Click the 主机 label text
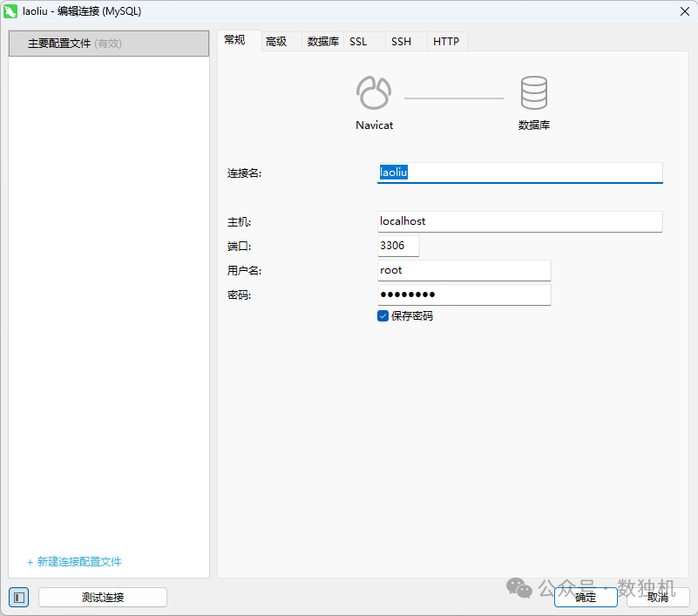The width and height of the screenshot is (698, 616). tap(239, 222)
